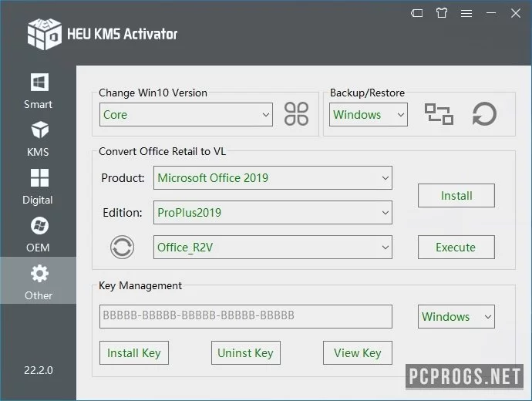Click the Execute button
The height and width of the screenshot is (401, 532).
coord(456,247)
